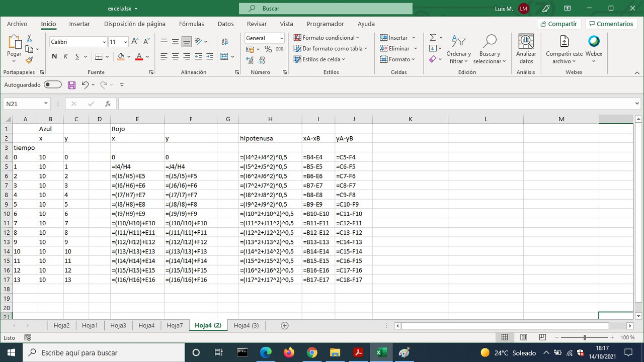The width and height of the screenshot is (644, 362).
Task: Click inside the formula bar
Action: click(x=352, y=104)
